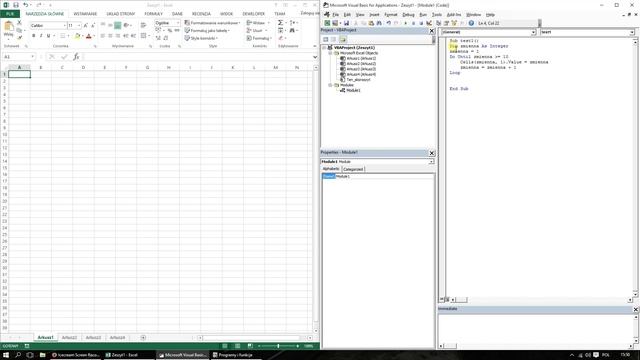
Task: Click the Windows Start button
Action: [6, 355]
